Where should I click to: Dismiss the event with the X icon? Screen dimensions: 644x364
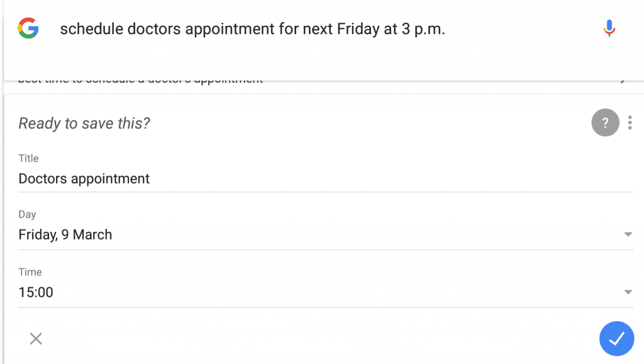click(36, 339)
